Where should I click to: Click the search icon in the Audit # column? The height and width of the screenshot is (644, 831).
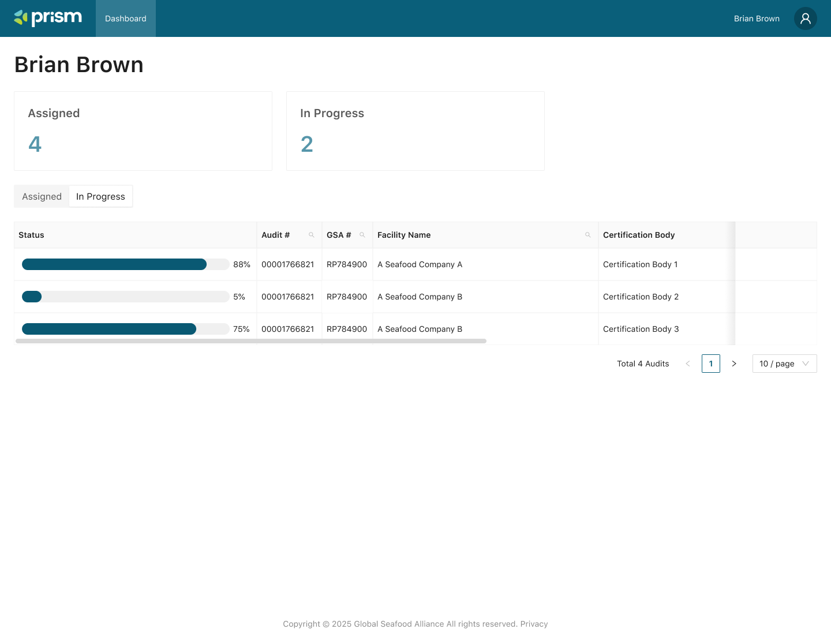pyautogui.click(x=312, y=235)
